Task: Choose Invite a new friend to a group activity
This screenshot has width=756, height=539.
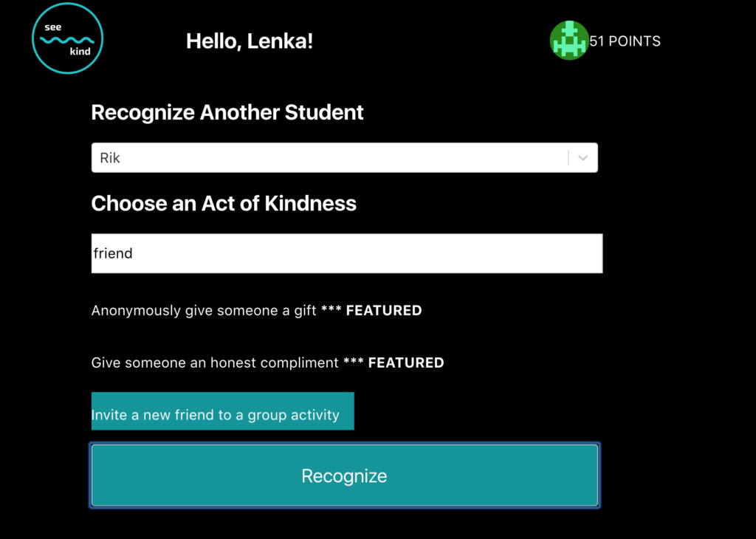Action: click(223, 411)
